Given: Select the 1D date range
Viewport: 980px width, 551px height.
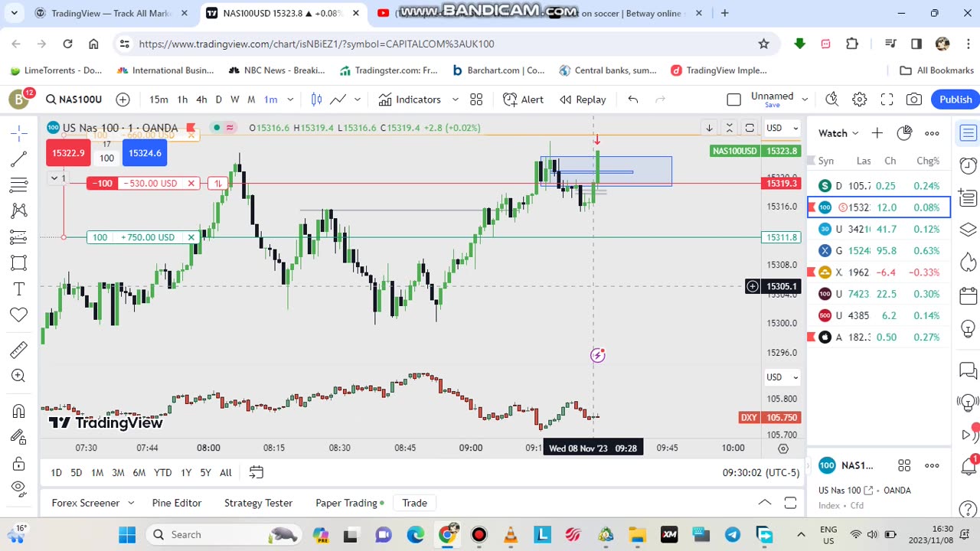Looking at the screenshot, I should point(56,473).
